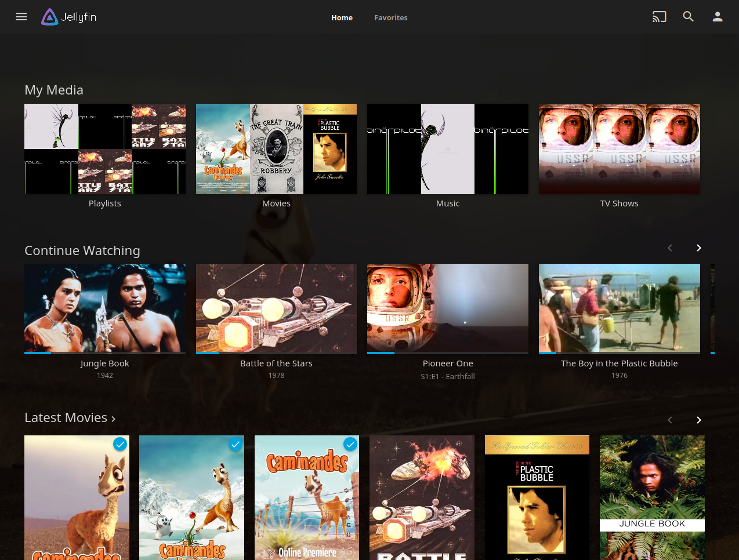Click Battle of the Stars progress bar
739x560 pixels.
click(276, 352)
